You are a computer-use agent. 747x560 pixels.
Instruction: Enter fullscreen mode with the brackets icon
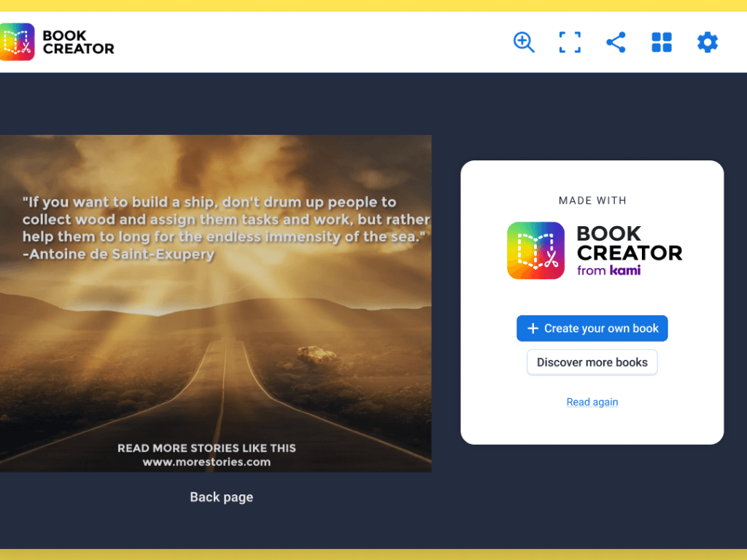[x=570, y=42]
